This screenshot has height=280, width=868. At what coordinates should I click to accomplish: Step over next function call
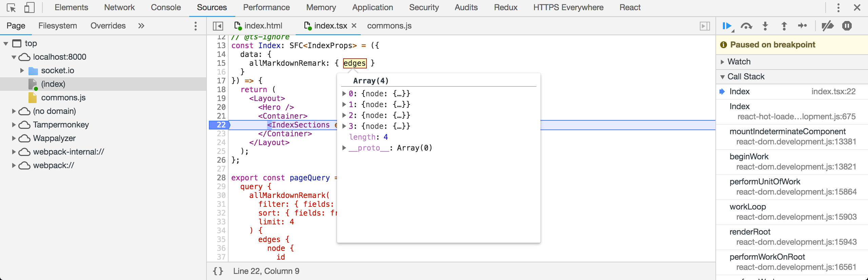coord(746,26)
